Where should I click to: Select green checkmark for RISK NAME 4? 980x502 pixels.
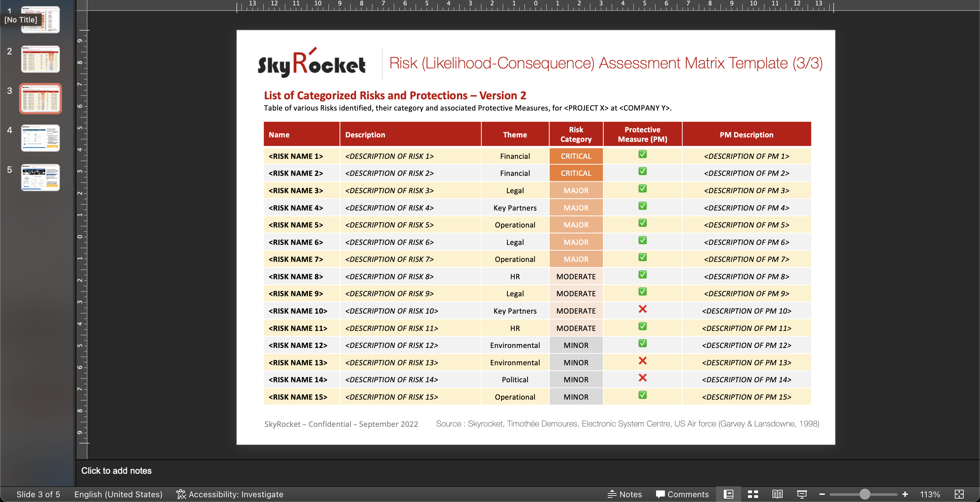pyautogui.click(x=642, y=206)
